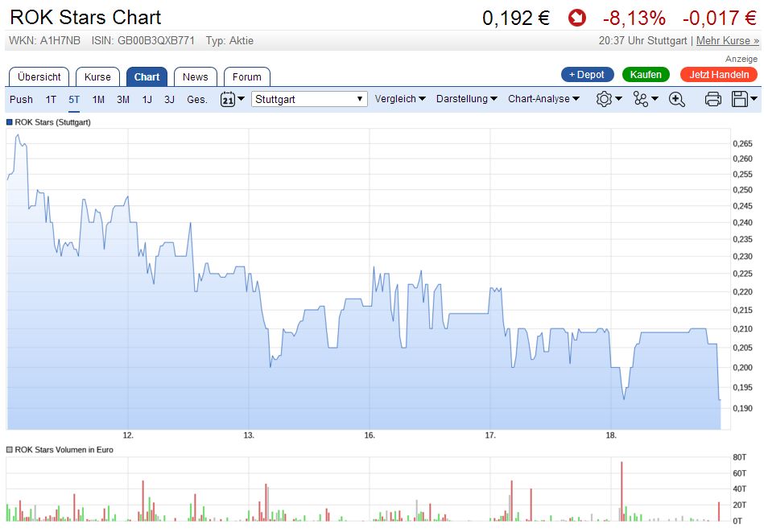Expand the Chart-Analyse dropdown

543,99
